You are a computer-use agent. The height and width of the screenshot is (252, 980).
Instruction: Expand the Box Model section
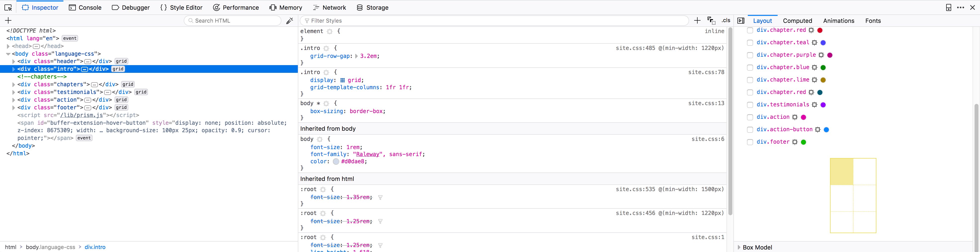739,248
